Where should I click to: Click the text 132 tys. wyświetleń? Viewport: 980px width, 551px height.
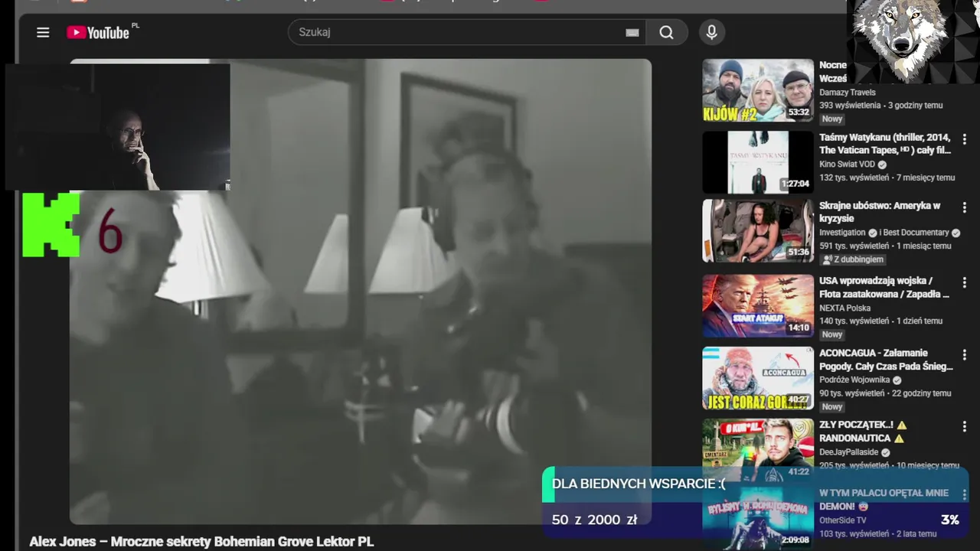[x=854, y=178]
